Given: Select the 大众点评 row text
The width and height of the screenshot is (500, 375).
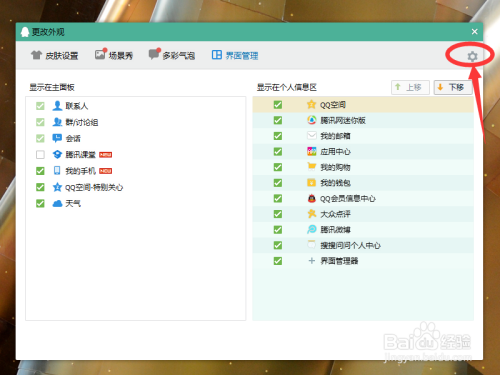Looking at the screenshot, I should 335,214.
